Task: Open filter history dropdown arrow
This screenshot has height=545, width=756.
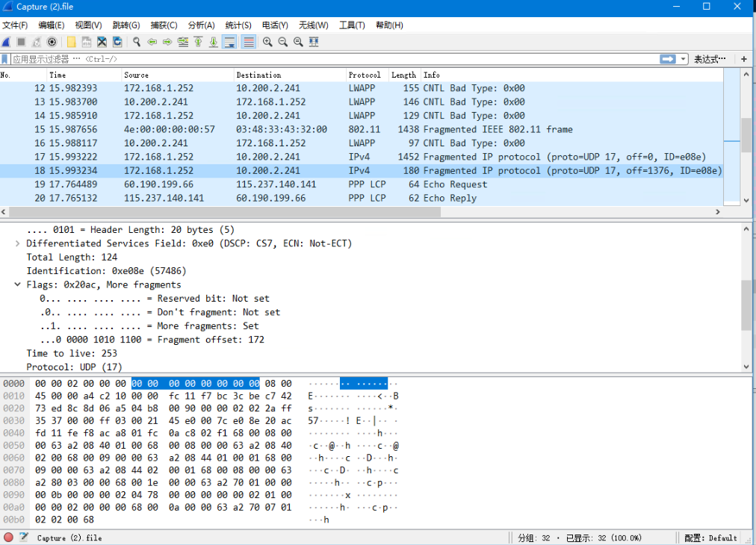Action: (x=684, y=59)
